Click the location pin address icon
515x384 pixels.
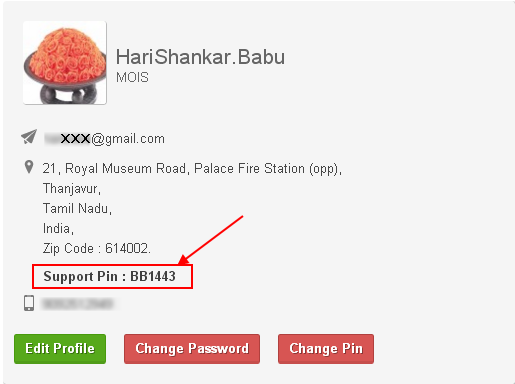(x=29, y=167)
